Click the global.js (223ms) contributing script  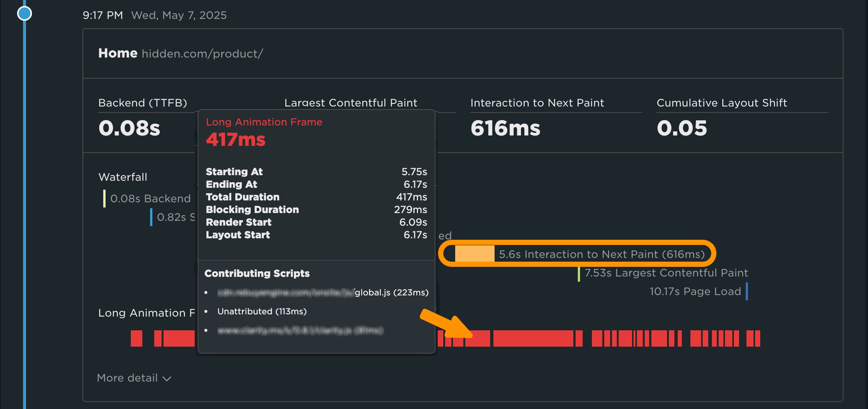[x=391, y=292]
